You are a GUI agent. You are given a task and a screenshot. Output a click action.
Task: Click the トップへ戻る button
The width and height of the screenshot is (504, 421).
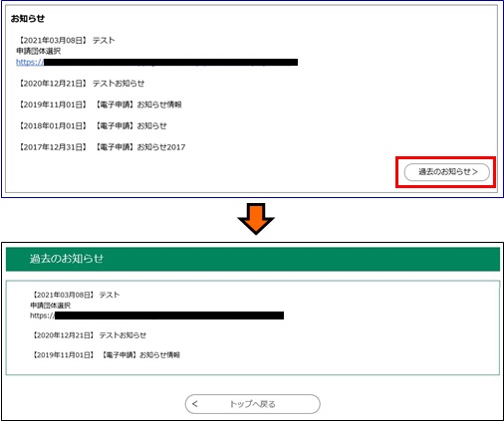click(252, 404)
